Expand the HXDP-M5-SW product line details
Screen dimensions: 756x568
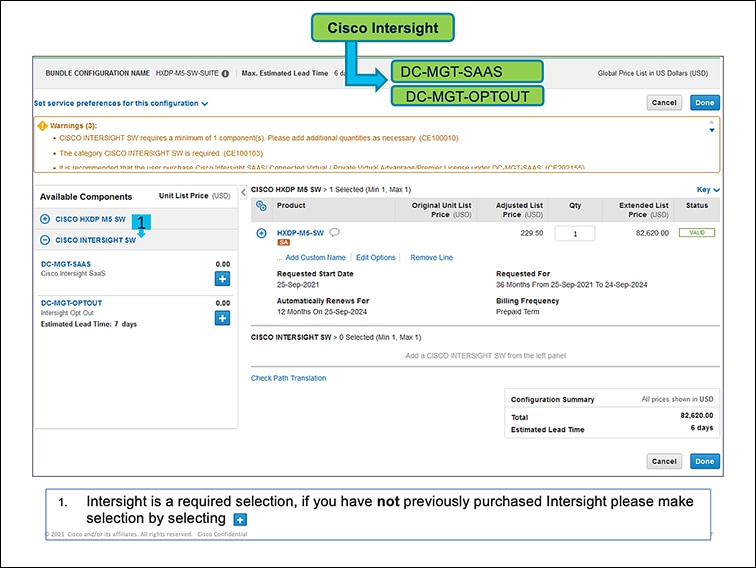click(x=262, y=233)
